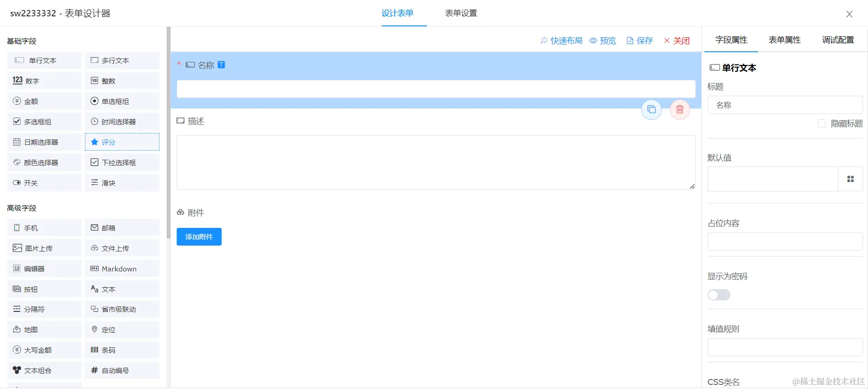Add a 大写金额 uppercase amount field
The width and height of the screenshot is (868, 389).
coord(45,350)
